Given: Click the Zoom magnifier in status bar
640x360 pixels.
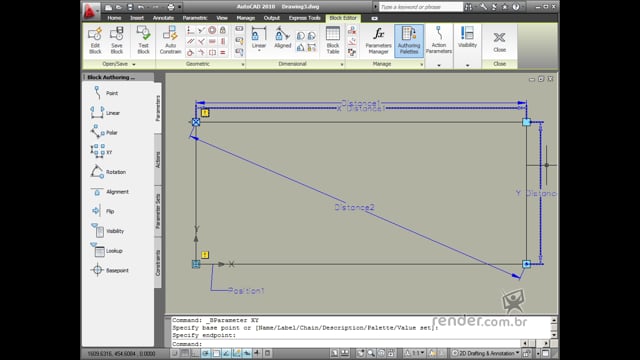Looking at the screenshot, I should coord(371,353).
